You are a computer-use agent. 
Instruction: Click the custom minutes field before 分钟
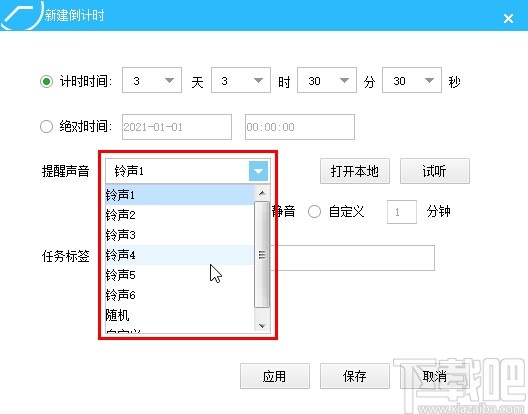[x=402, y=212]
